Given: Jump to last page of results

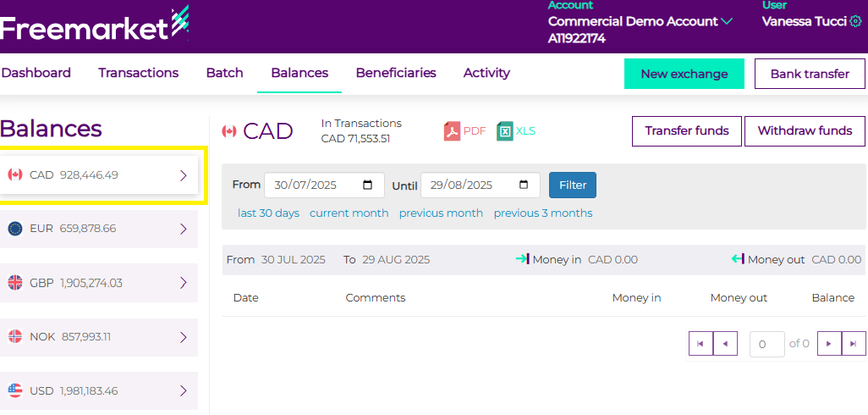Looking at the screenshot, I should click(854, 344).
